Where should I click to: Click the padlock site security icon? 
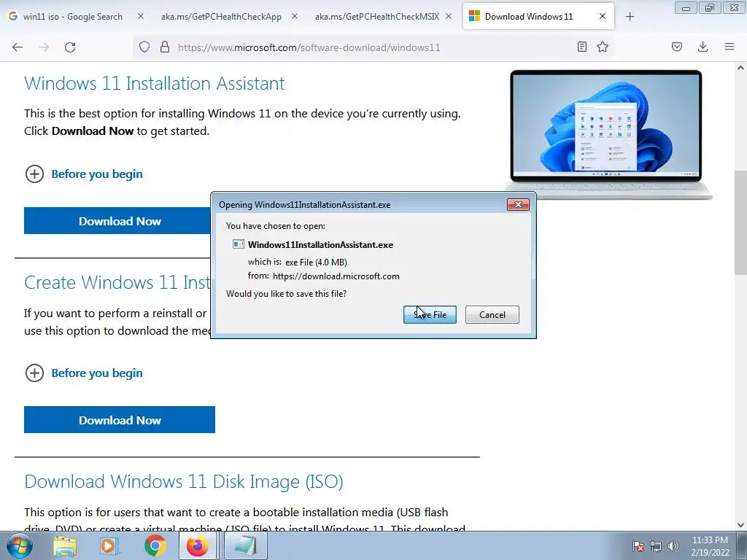(165, 47)
